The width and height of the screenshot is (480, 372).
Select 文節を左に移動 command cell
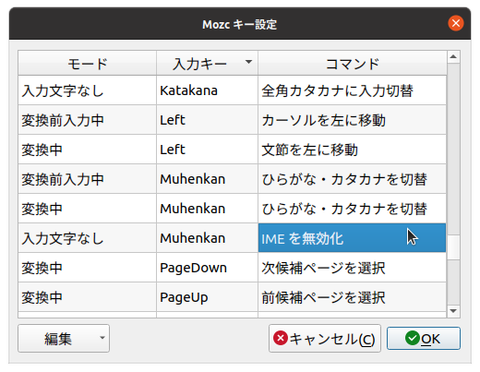coord(352,150)
